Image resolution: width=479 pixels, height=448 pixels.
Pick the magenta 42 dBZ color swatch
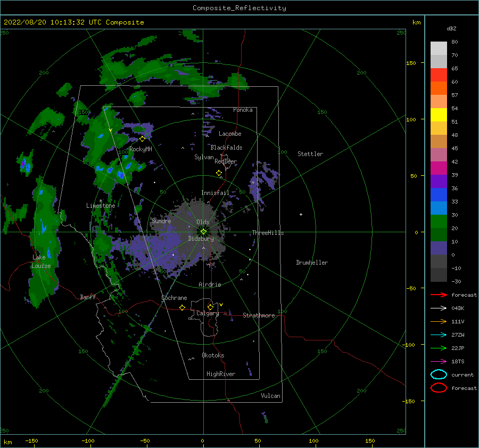(x=439, y=168)
